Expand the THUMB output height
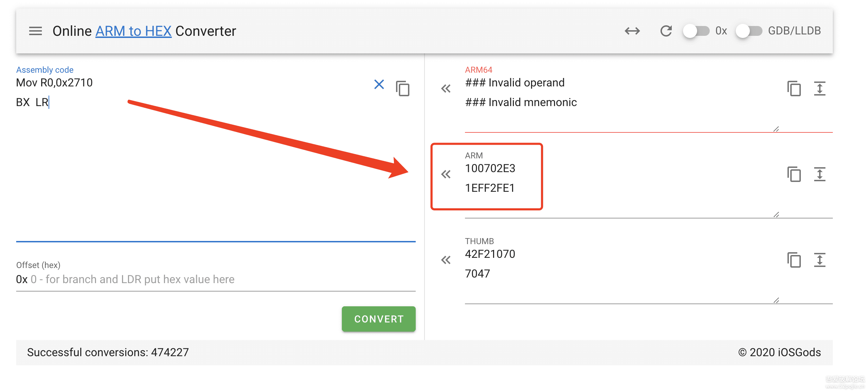Screen dimensions: 868x392 819,260
